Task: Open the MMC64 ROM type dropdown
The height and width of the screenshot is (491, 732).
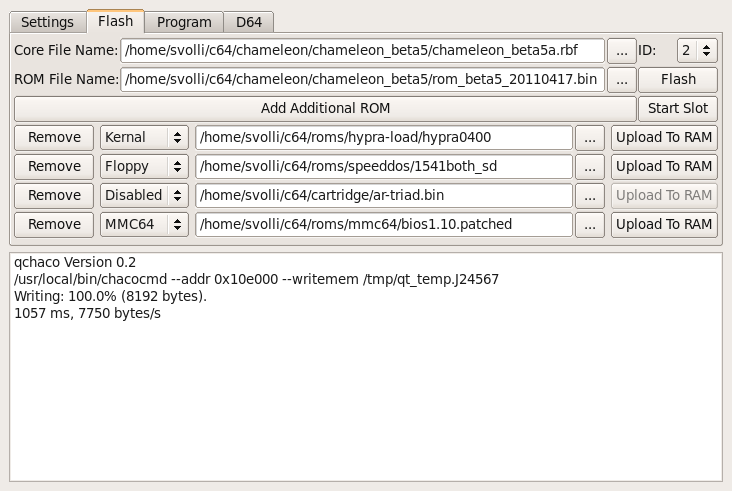Action: click(x=144, y=224)
